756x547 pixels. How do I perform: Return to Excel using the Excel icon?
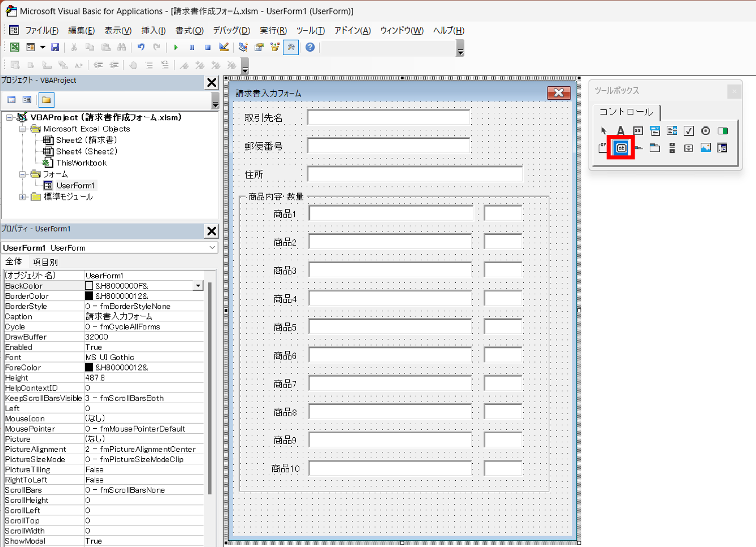pyautogui.click(x=15, y=47)
